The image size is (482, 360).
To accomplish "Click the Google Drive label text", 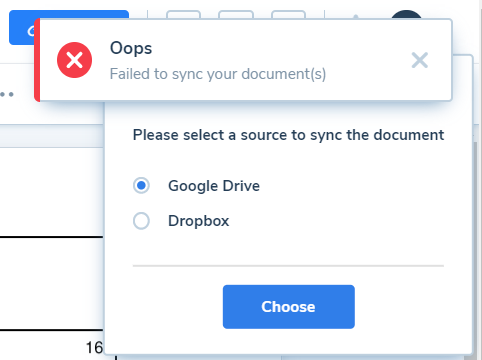I will click(214, 186).
